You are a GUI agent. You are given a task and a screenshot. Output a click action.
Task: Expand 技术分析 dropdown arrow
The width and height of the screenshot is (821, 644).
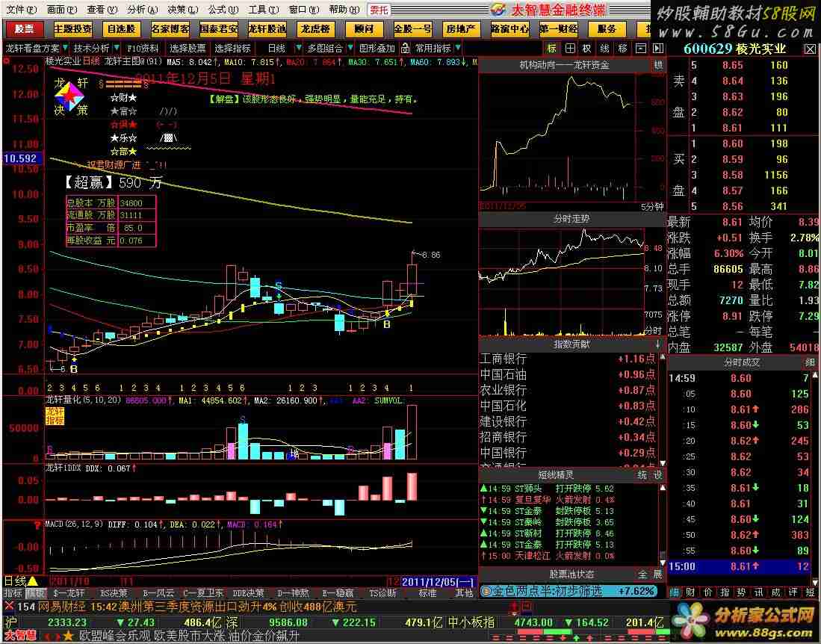(117, 48)
